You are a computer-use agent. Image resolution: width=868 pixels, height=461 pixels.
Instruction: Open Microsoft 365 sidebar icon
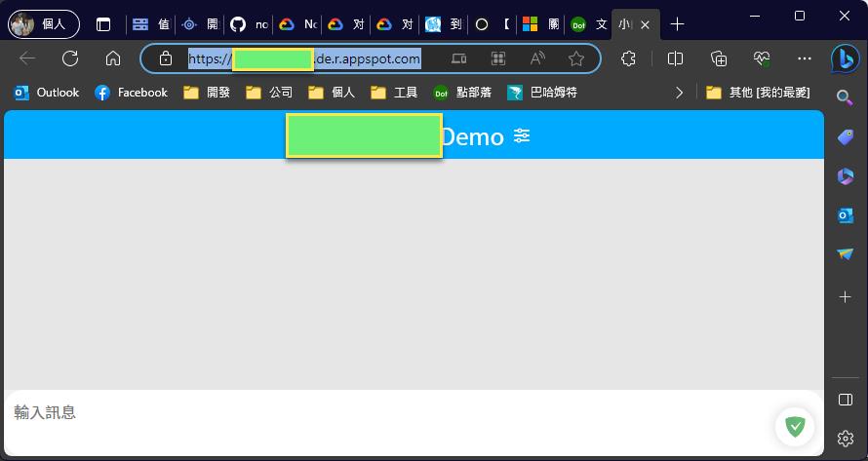click(846, 176)
